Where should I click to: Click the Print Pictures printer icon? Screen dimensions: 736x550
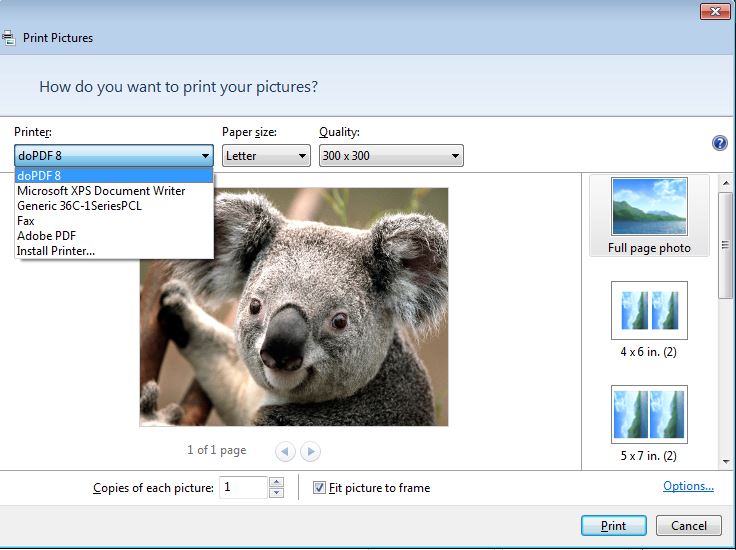pos(9,38)
